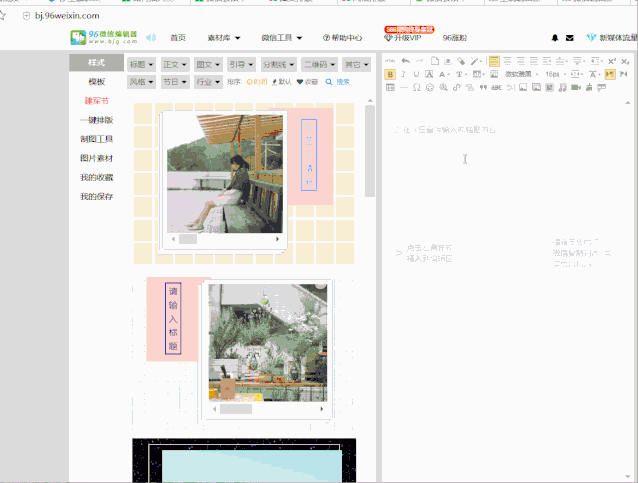This screenshot has height=483, width=638.
Task: Click the single image insert icon
Action: click(523, 87)
